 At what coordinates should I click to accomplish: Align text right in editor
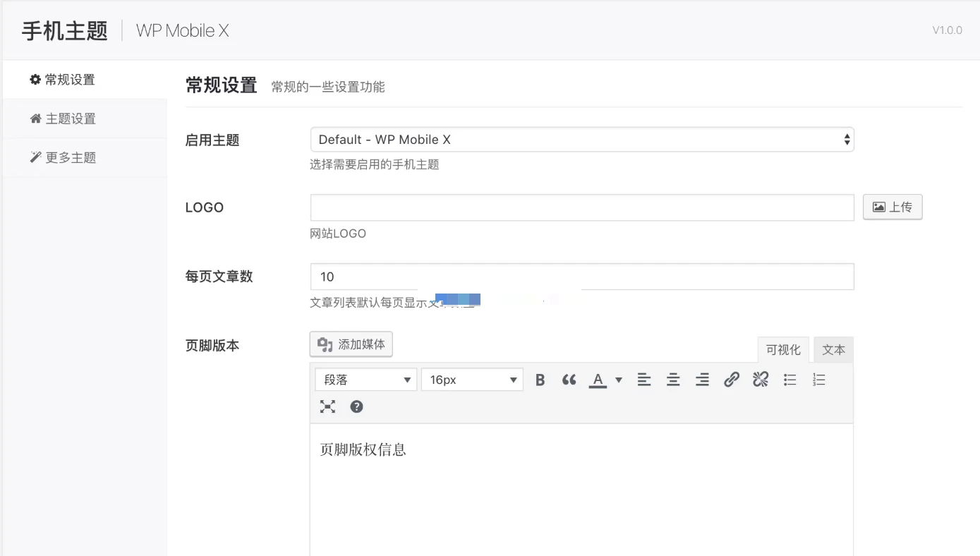coord(702,380)
